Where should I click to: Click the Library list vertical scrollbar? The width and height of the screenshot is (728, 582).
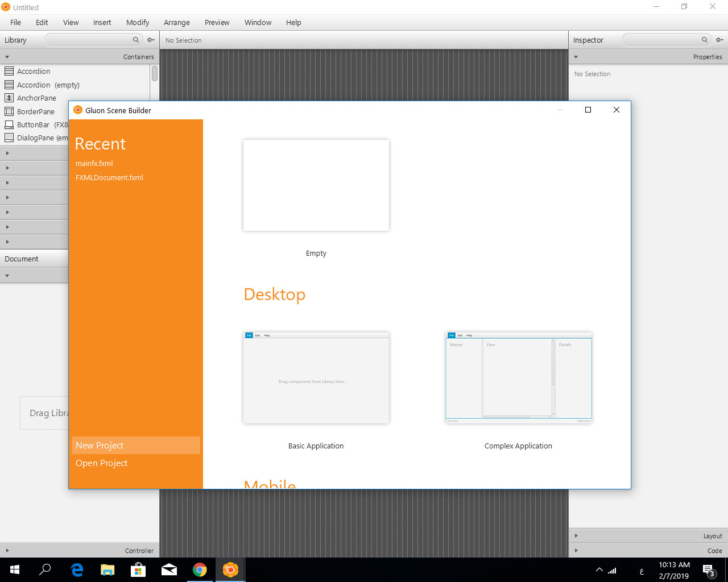click(x=155, y=73)
